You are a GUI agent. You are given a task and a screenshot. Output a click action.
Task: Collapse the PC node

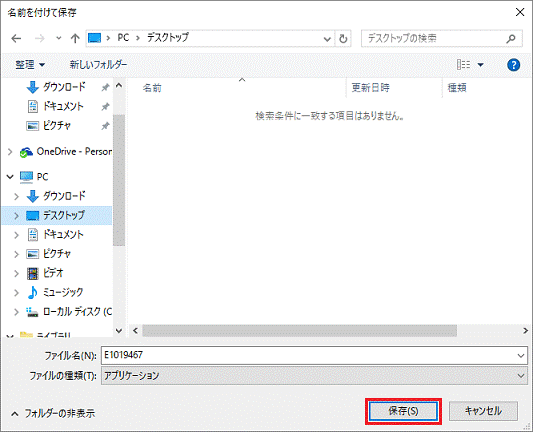pyautogui.click(x=10, y=177)
